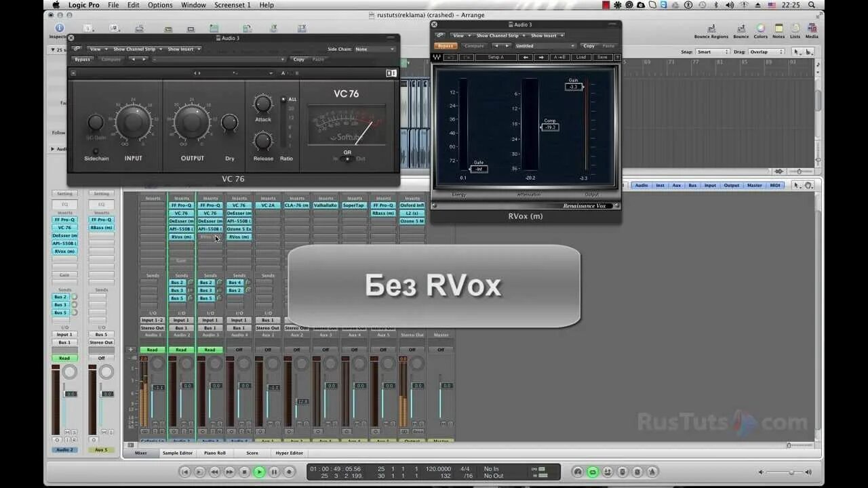Click the Pause button in transport
Image resolution: width=868 pixels, height=488 pixels.
point(274,472)
